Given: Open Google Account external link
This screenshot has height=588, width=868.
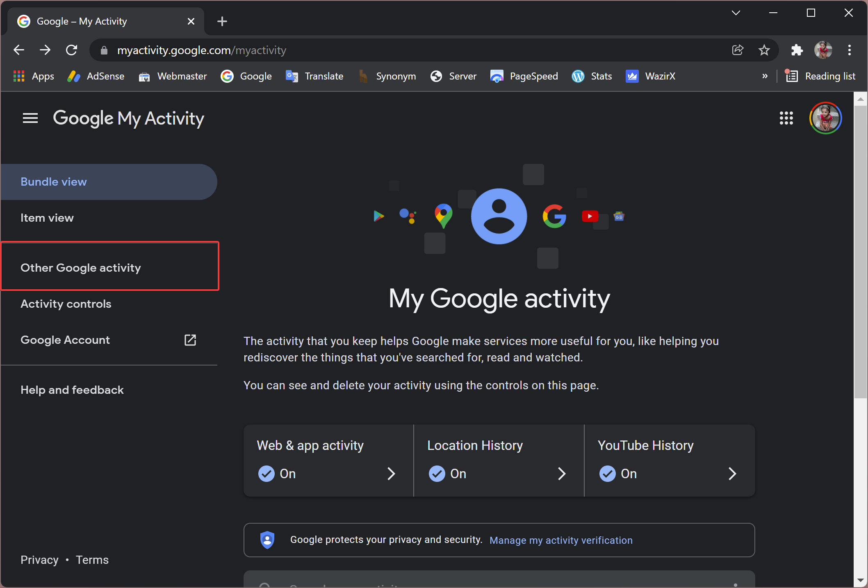Looking at the screenshot, I should pos(109,340).
